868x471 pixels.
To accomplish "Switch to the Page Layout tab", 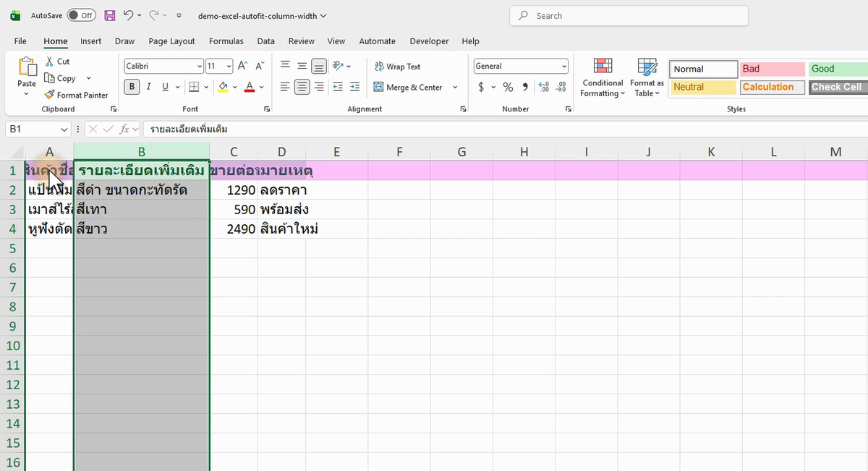I will (172, 41).
